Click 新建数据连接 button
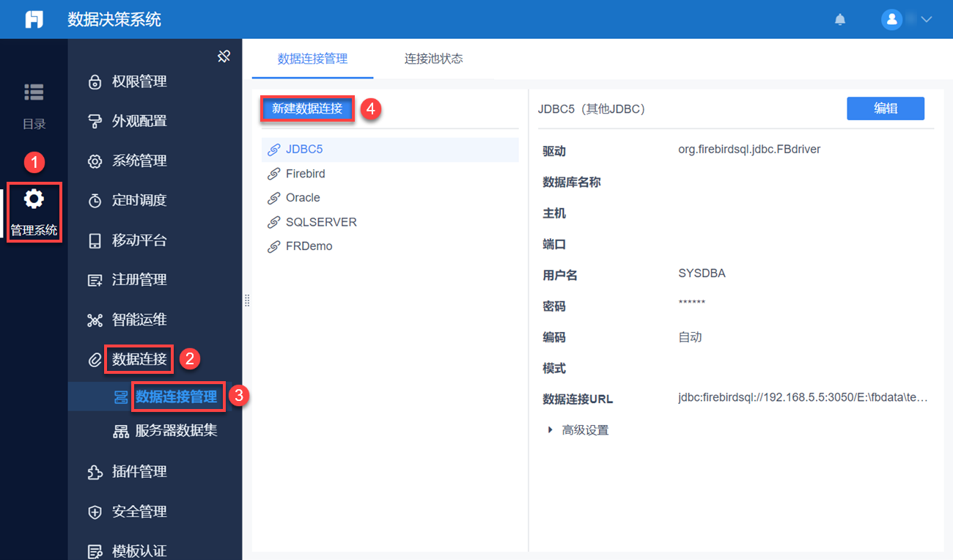953x560 pixels. tap(307, 108)
